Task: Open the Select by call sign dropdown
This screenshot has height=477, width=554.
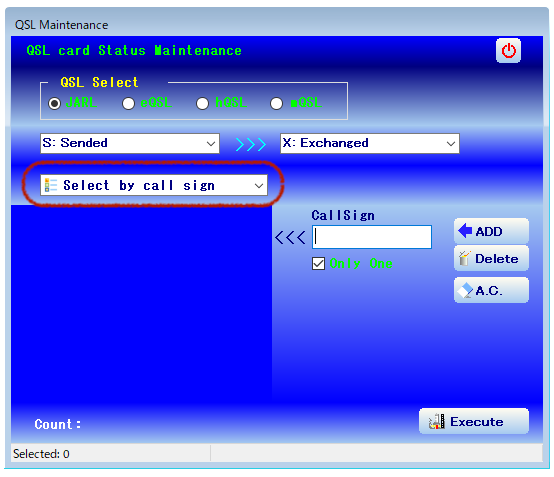Action: (154, 185)
